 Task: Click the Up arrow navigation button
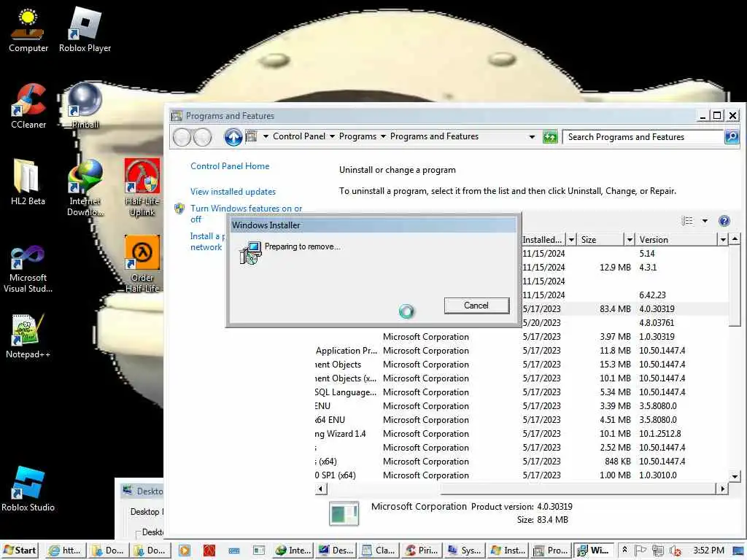pyautogui.click(x=233, y=137)
